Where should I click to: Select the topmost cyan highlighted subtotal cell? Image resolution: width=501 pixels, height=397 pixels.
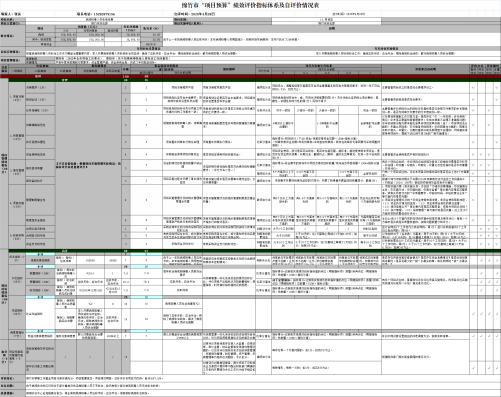(40, 254)
